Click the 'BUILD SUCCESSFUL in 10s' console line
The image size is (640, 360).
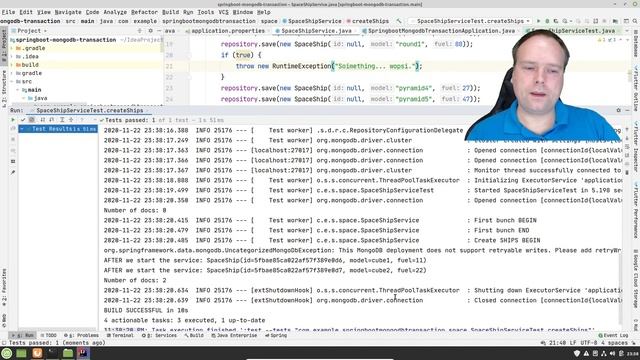pos(146,310)
